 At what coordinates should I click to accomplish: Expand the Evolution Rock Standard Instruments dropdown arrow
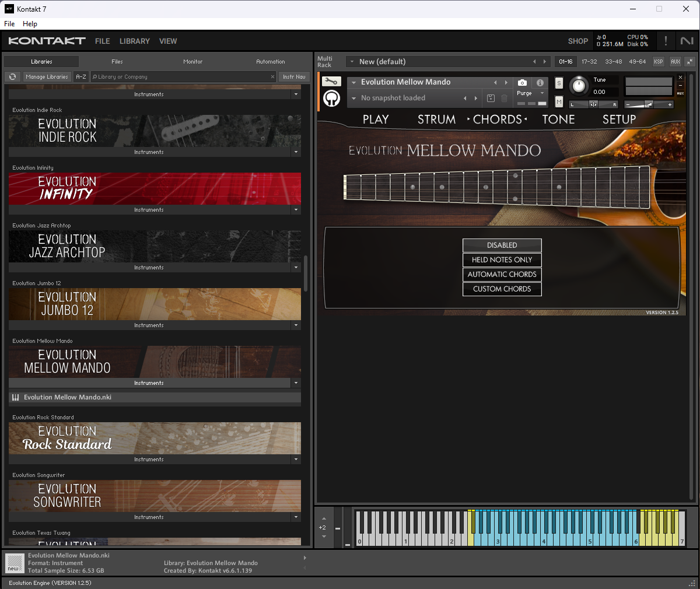[296, 459]
